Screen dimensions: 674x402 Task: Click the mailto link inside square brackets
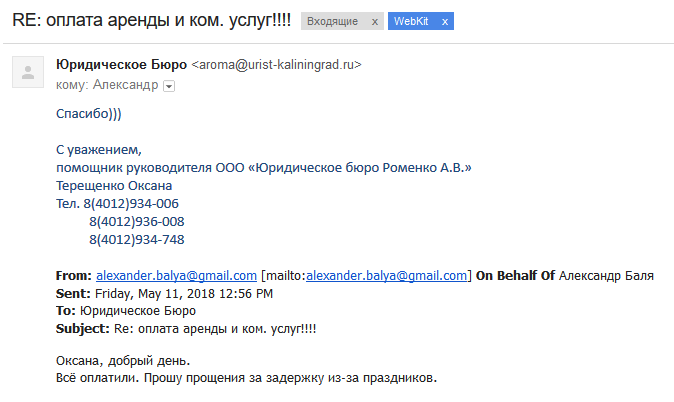pyautogui.click(x=388, y=276)
